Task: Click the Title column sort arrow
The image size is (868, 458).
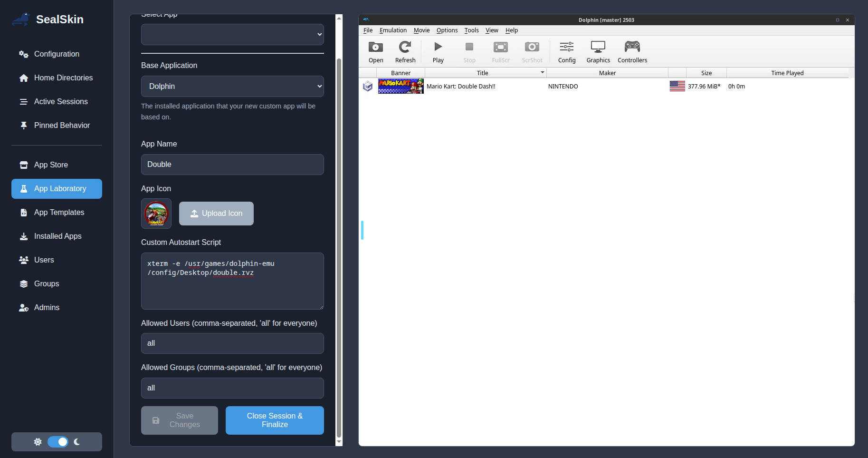Action: (541, 73)
